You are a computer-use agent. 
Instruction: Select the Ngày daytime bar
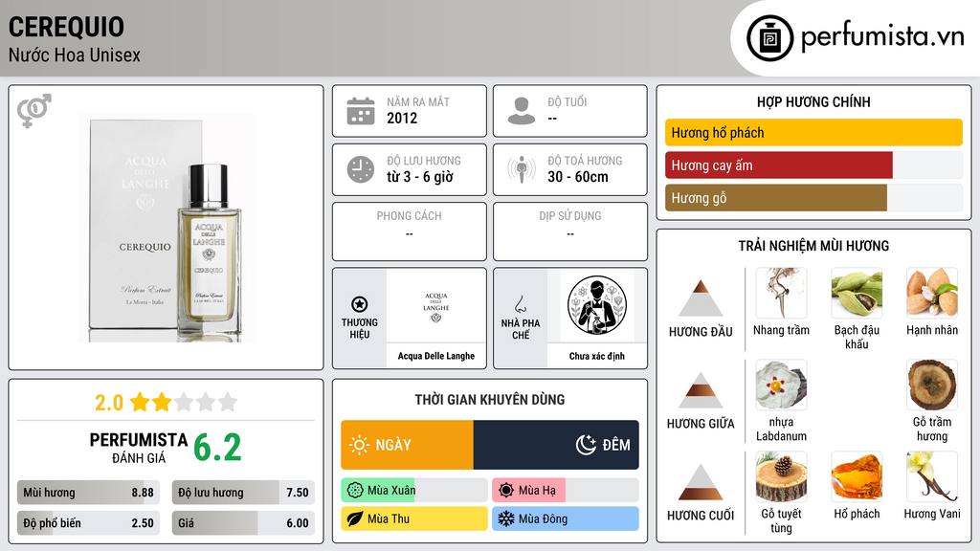click(x=407, y=445)
